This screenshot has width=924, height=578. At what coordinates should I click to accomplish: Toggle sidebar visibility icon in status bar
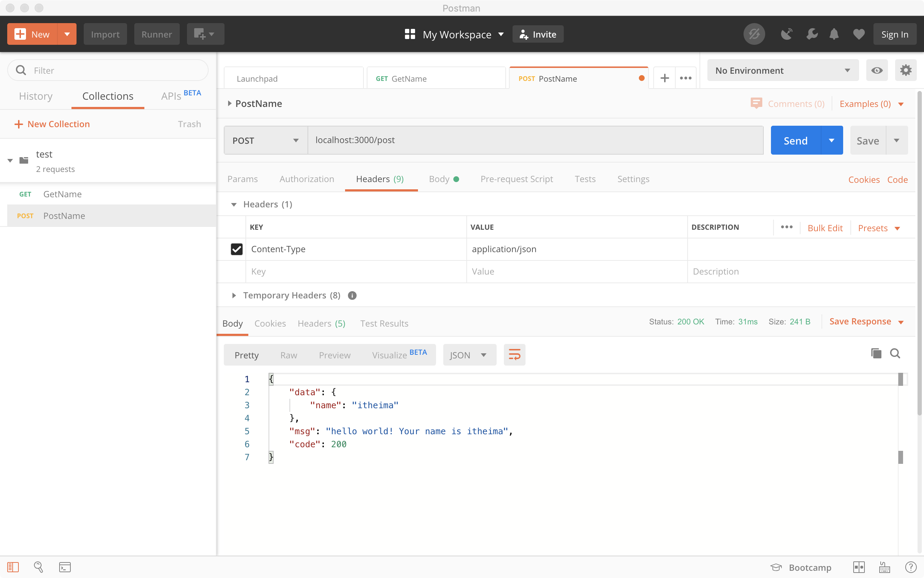[x=13, y=567]
